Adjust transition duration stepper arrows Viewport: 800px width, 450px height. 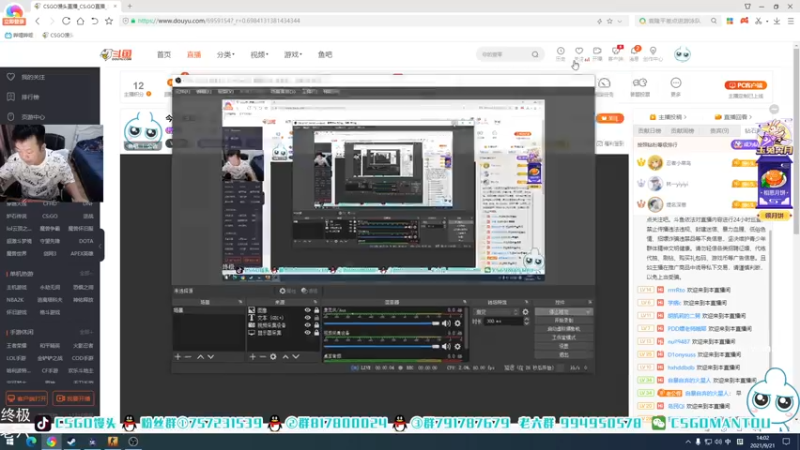pos(526,321)
